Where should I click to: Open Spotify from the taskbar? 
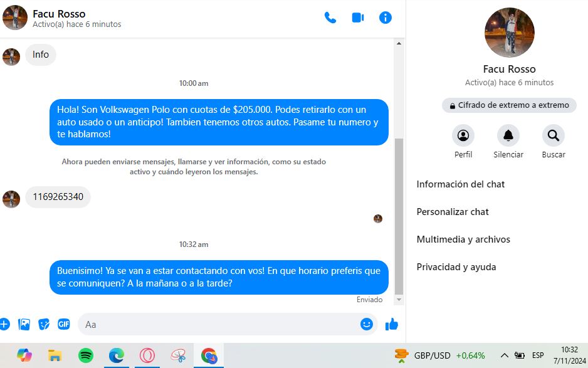point(86,355)
